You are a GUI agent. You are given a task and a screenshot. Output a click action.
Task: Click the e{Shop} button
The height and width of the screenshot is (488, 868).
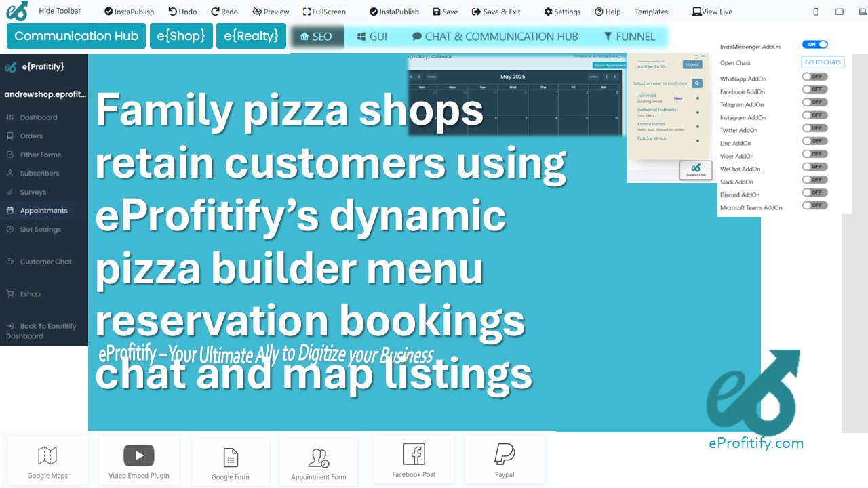coord(181,36)
